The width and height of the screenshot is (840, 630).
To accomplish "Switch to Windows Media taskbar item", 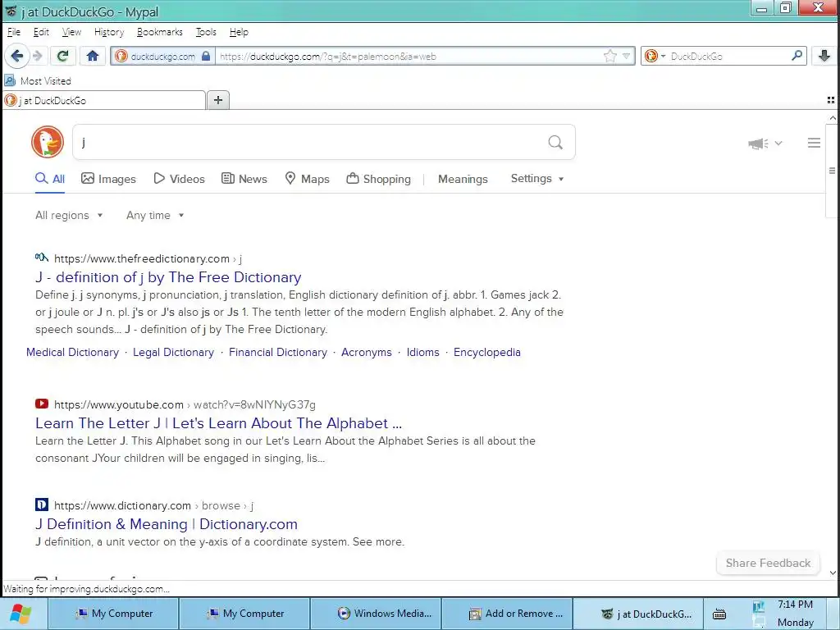I will tap(377, 614).
